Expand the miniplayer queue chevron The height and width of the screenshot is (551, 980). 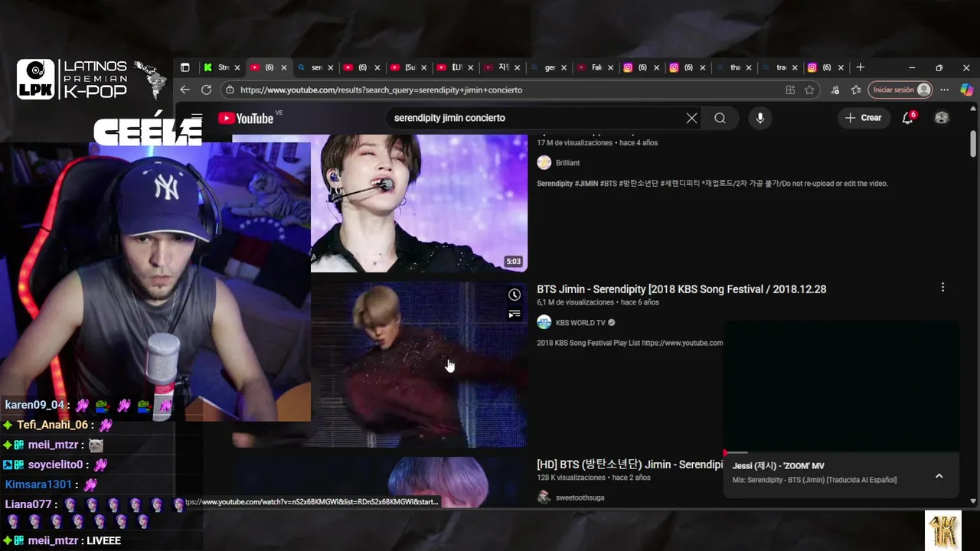coord(939,475)
